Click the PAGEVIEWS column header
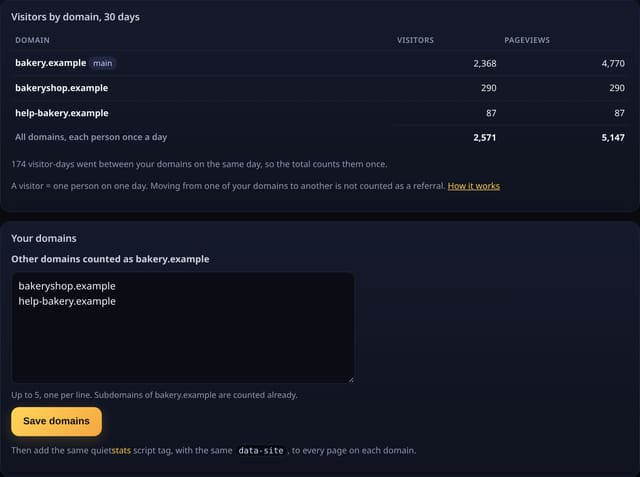640x477 pixels. pos(527,40)
